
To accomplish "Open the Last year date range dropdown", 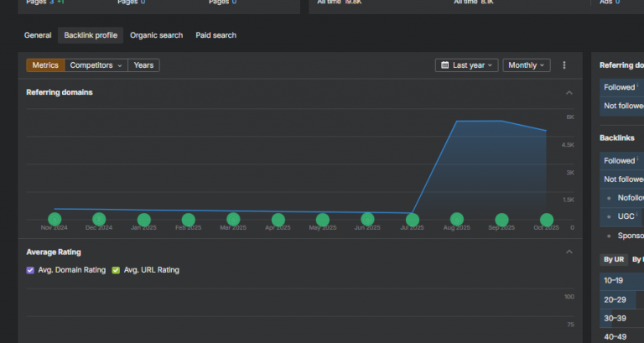I will (466, 65).
